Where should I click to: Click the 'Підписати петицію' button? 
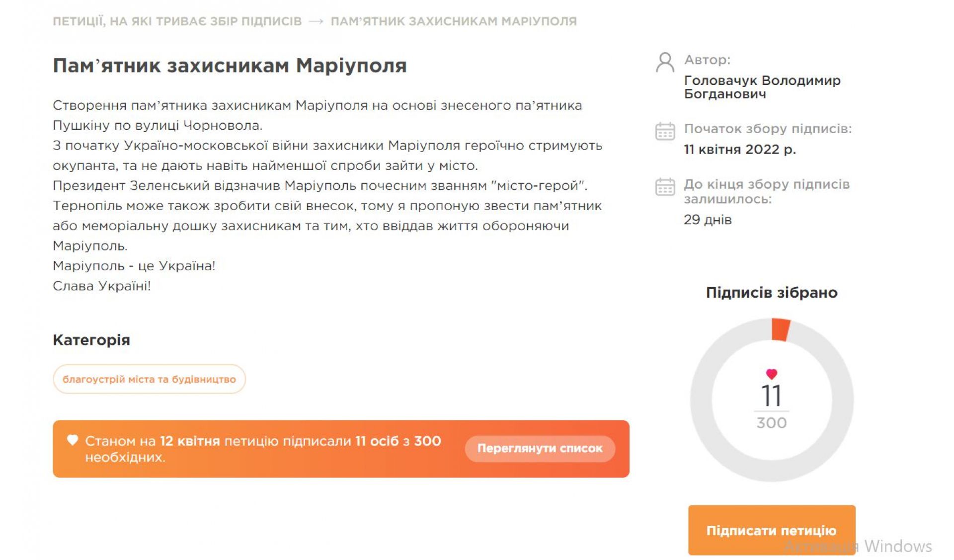pyautogui.click(x=771, y=530)
